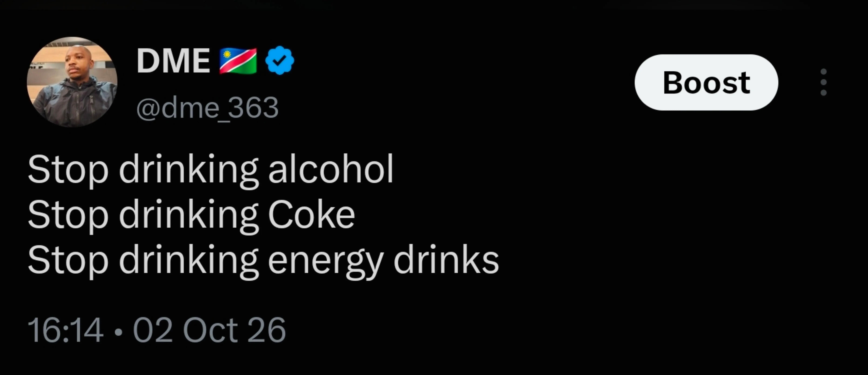Tap the Boost button
Screen dimensions: 868x375
coord(706,82)
